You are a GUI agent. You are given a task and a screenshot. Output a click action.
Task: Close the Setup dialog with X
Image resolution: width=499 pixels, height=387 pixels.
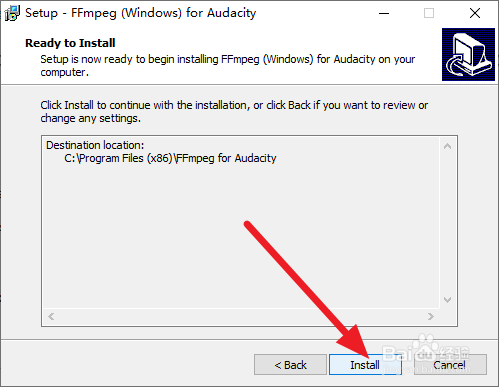(x=475, y=13)
